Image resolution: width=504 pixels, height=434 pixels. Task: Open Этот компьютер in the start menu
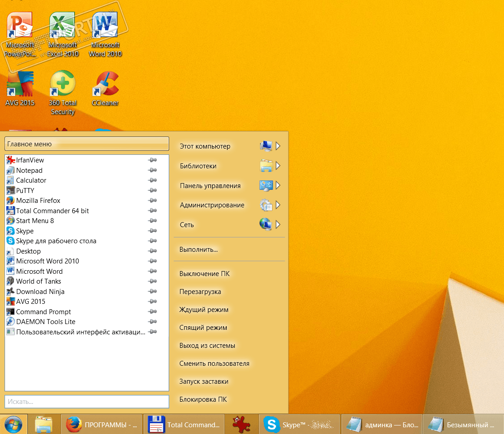pyautogui.click(x=205, y=146)
